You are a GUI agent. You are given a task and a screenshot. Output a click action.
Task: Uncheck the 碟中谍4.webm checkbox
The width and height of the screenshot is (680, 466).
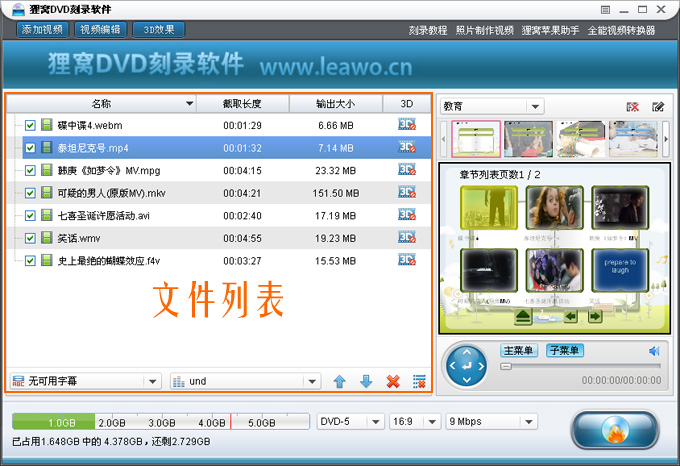point(30,125)
